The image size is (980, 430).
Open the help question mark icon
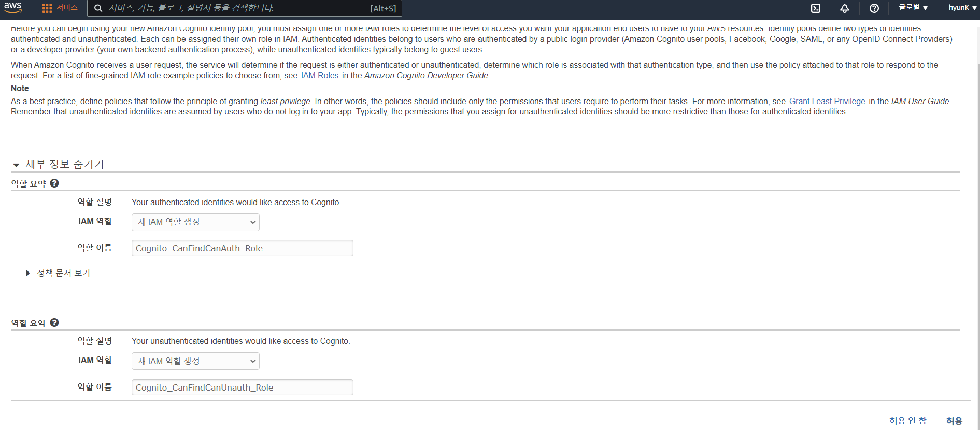click(874, 8)
